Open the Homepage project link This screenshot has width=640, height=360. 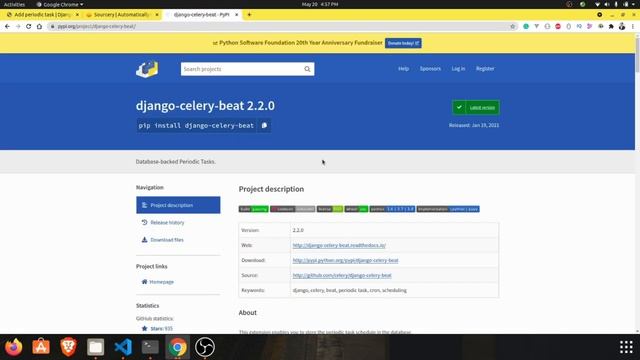[x=161, y=282]
